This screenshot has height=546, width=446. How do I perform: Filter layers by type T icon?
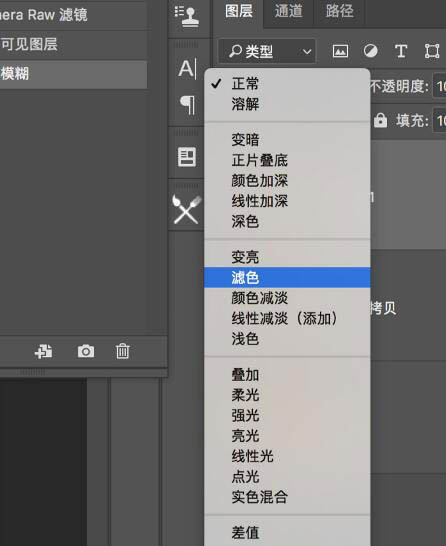pyautogui.click(x=401, y=52)
